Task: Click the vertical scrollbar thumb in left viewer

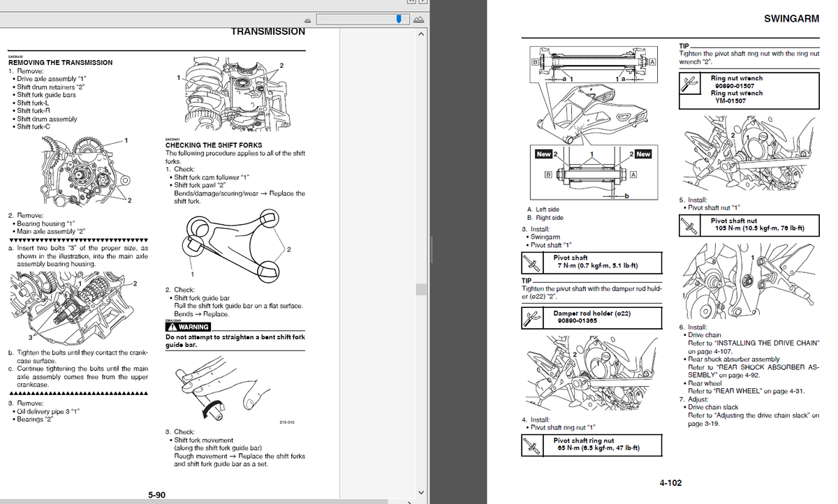Action: point(420,289)
